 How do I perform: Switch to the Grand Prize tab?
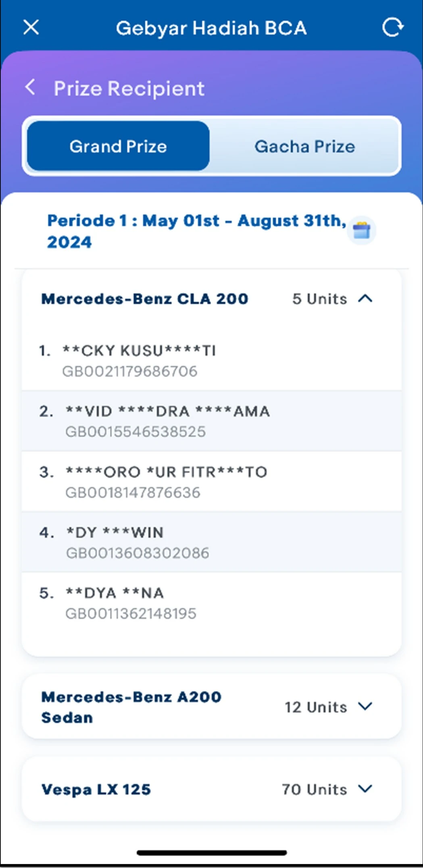(x=118, y=146)
